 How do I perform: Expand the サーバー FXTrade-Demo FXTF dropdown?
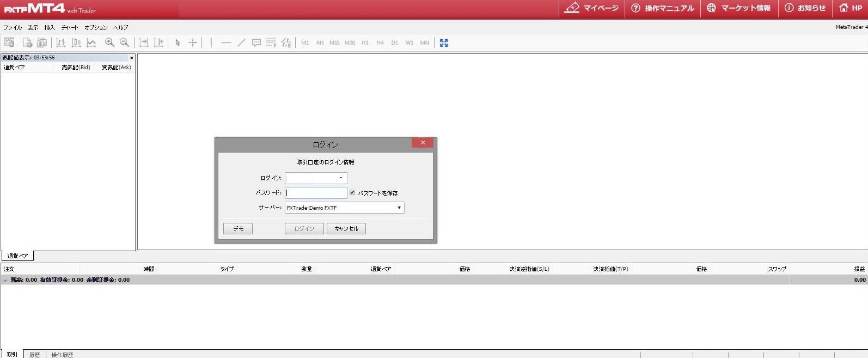point(399,208)
